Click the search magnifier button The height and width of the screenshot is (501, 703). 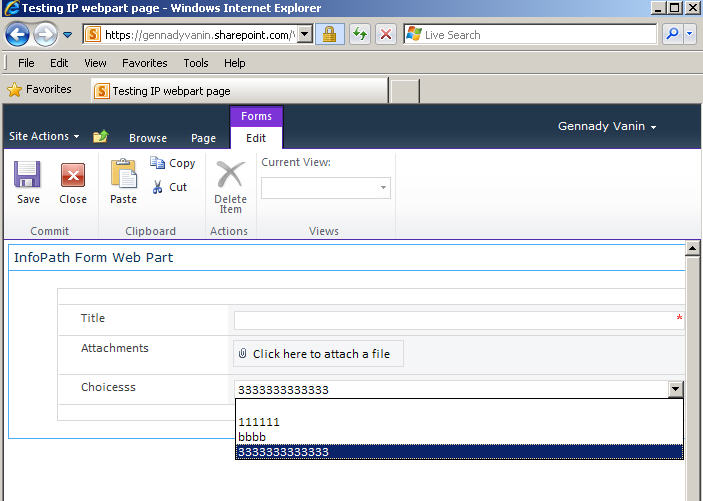click(x=672, y=35)
